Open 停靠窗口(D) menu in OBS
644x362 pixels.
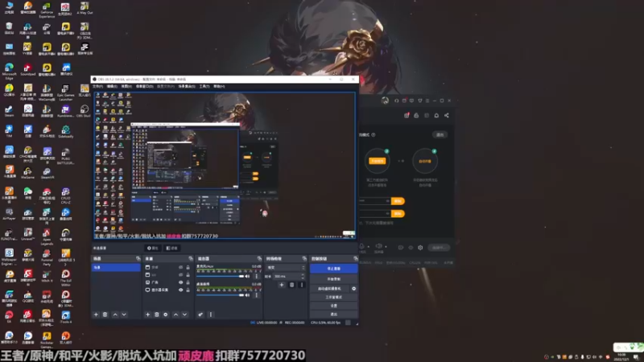coord(144,87)
